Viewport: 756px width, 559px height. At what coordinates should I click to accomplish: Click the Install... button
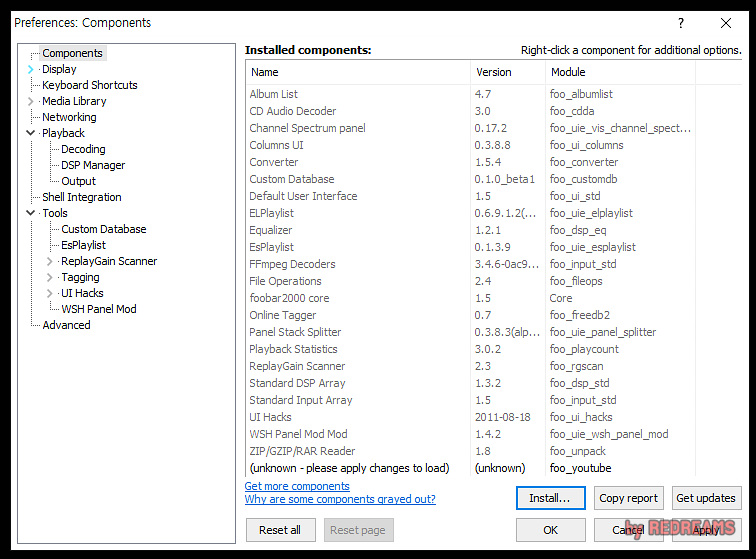(x=551, y=498)
